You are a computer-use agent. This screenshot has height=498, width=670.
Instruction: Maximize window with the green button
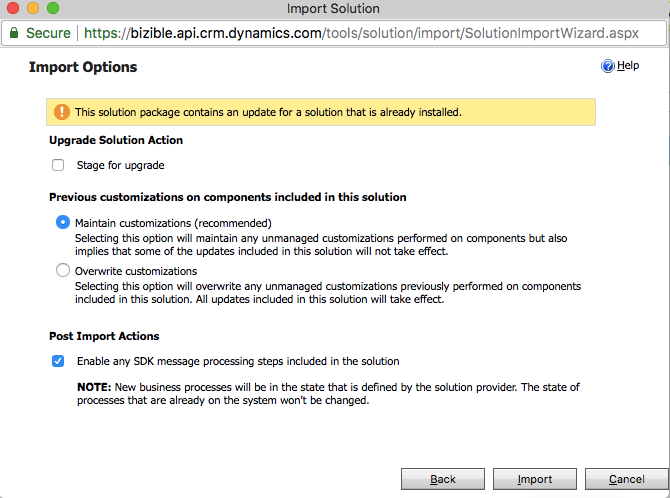pyautogui.click(x=53, y=9)
